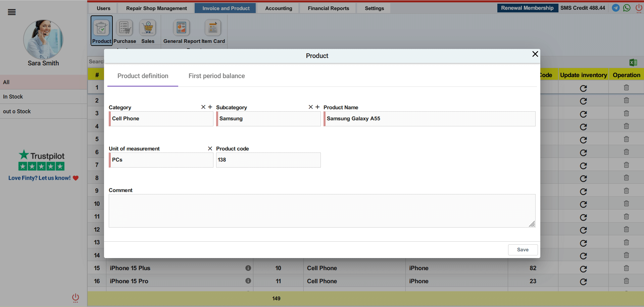This screenshot has height=307, width=644.
Task: Click into the Comment text area
Action: coord(321,211)
